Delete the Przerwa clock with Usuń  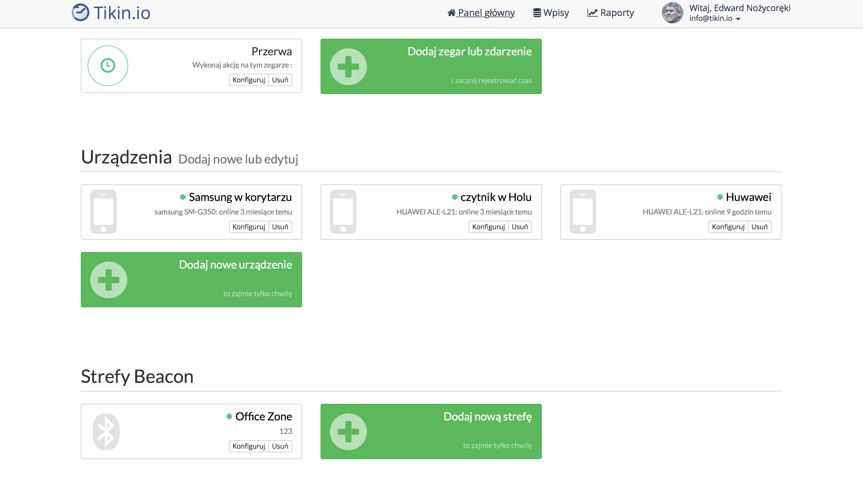pos(280,80)
